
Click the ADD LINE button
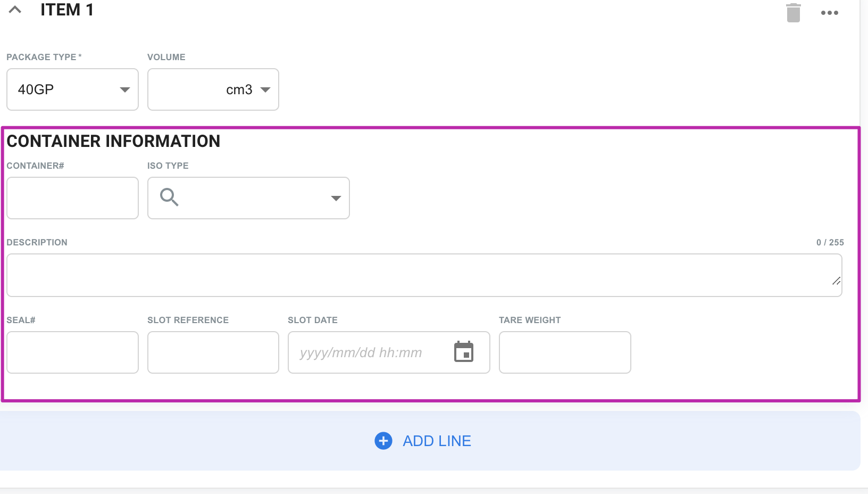pos(430,441)
